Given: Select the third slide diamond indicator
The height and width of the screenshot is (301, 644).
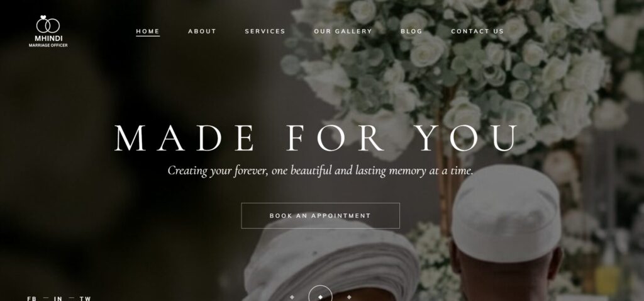Looking at the screenshot, I should 348,297.
